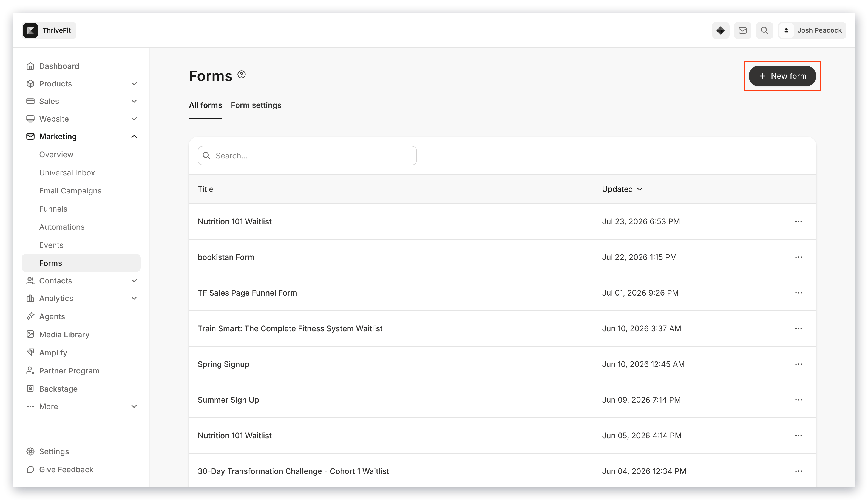
Task: Expand the Products menu chevron
Action: [134, 83]
